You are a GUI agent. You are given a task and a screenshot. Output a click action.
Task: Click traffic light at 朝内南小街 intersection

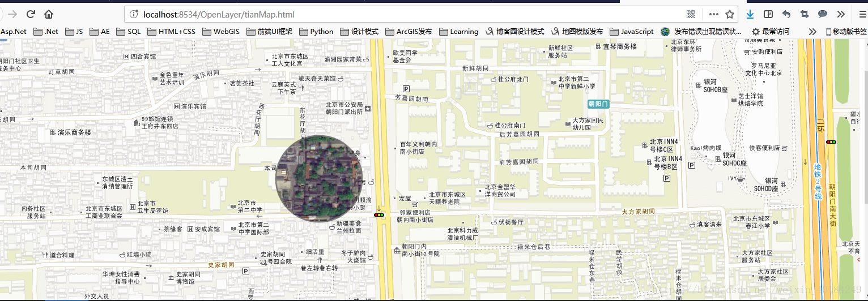(379, 215)
